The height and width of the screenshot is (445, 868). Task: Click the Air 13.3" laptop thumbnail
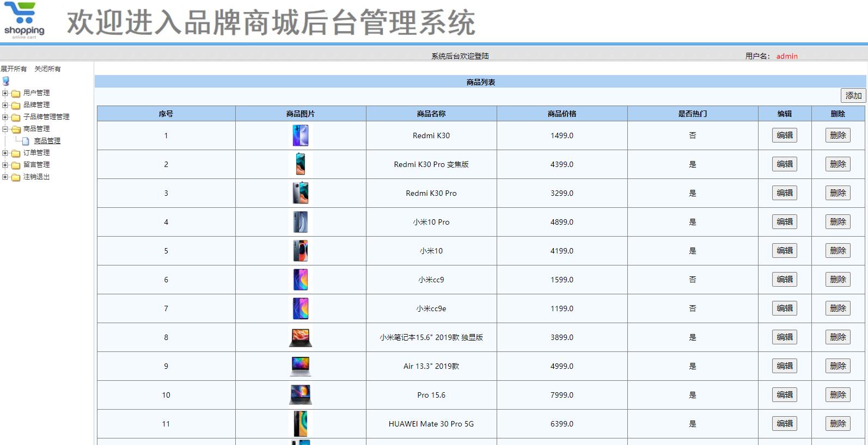click(x=301, y=366)
